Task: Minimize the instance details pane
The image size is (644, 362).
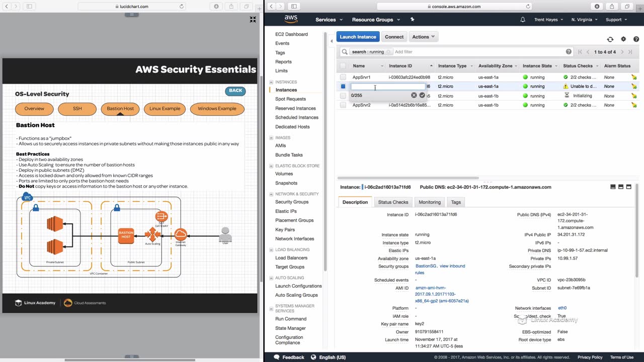Action: [613, 187]
